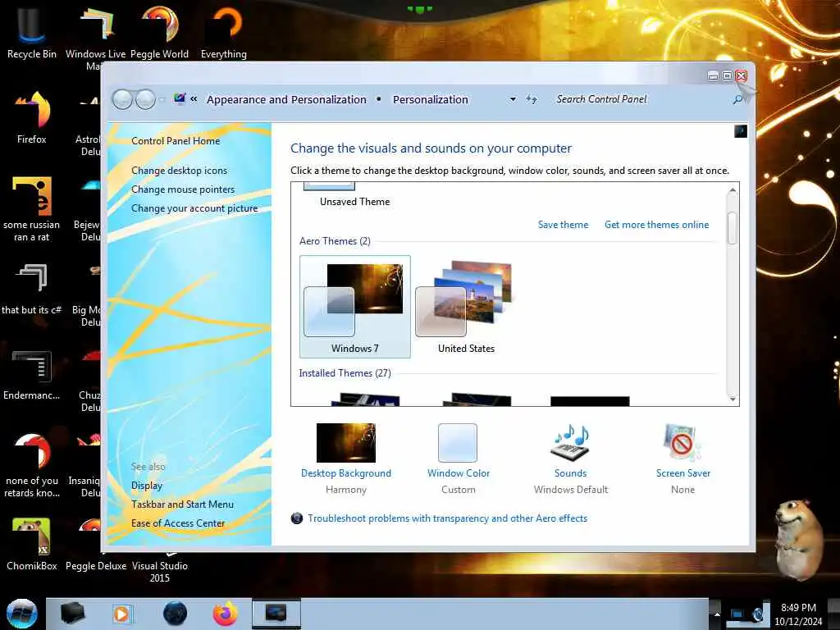The image size is (840, 630).
Task: Select the Unsaved Theme
Action: click(x=354, y=195)
